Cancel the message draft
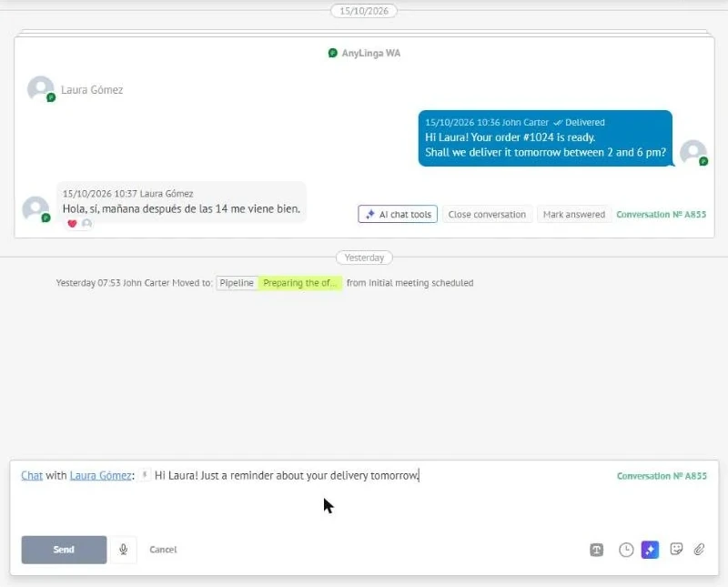Viewport: 728px width, 587px height. coord(163,550)
